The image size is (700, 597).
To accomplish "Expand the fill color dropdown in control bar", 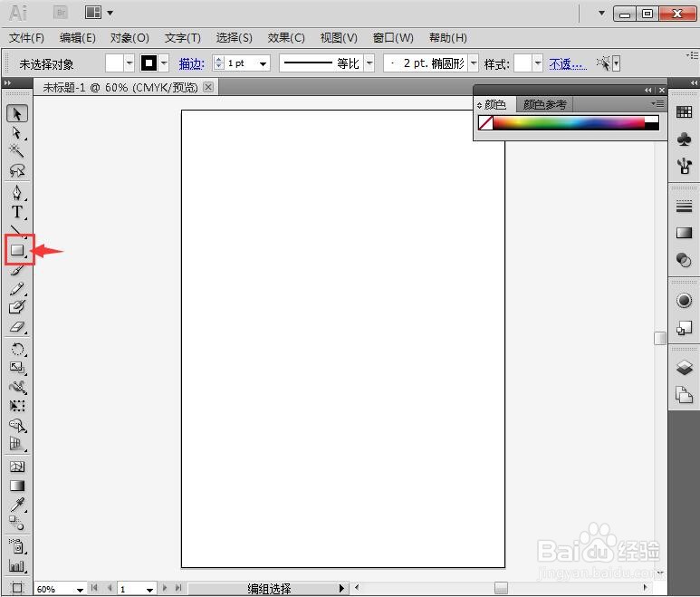I will 129,63.
